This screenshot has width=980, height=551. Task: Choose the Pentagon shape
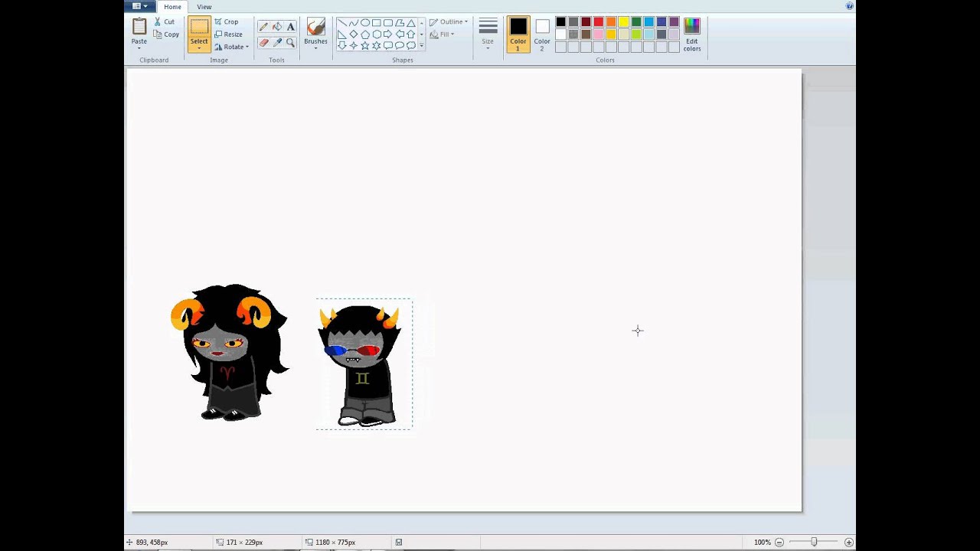point(365,34)
